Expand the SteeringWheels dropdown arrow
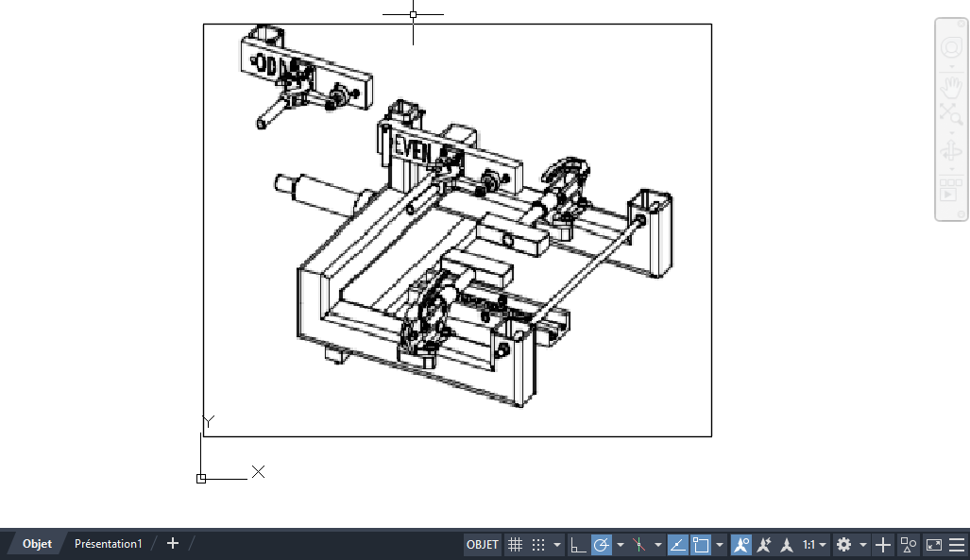The image size is (970, 560). [x=951, y=67]
